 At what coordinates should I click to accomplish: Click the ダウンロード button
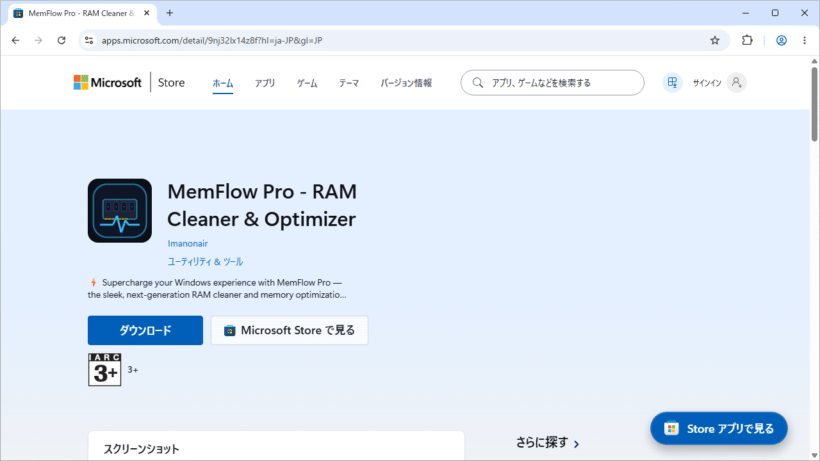[145, 330]
